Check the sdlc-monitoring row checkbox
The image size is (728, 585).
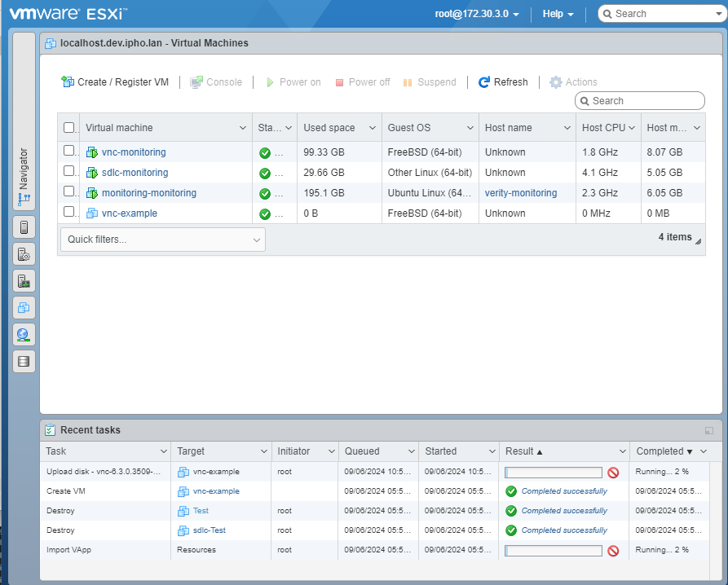69,171
